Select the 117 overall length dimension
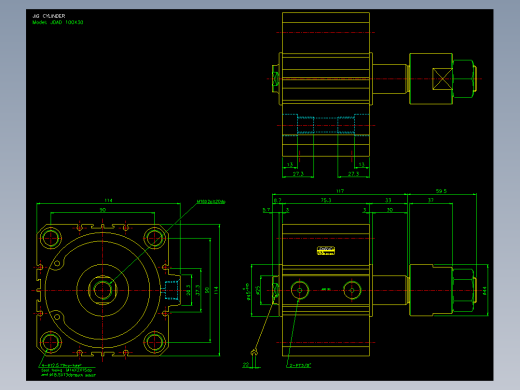Image resolution: width=520 pixels, height=390 pixels. click(x=340, y=191)
